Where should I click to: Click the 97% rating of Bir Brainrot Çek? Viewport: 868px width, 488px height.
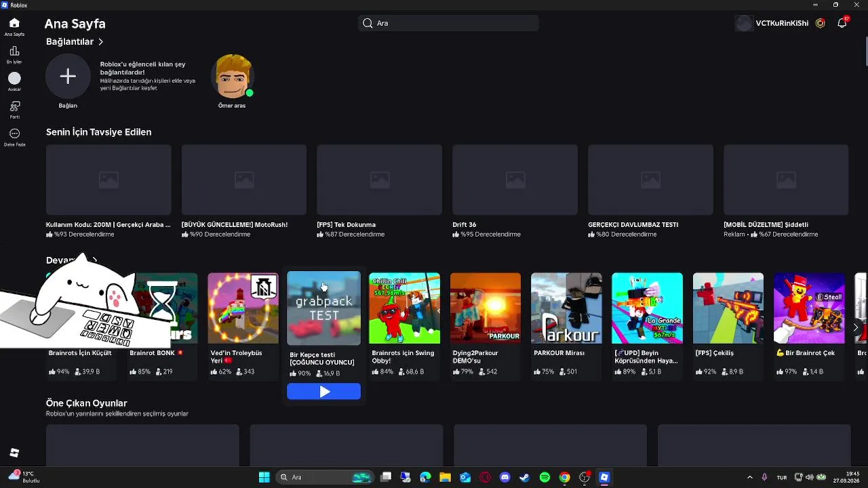[787, 372]
